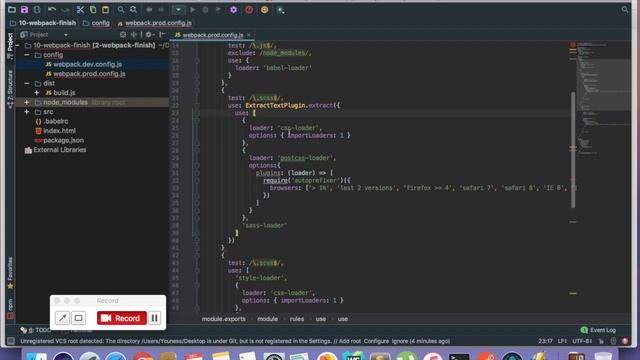
Task: Click config breadcrumb in navigation bar
Action: click(96, 23)
